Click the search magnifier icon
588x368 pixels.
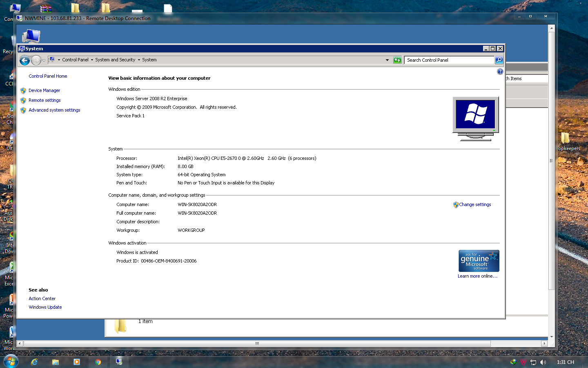click(x=499, y=60)
